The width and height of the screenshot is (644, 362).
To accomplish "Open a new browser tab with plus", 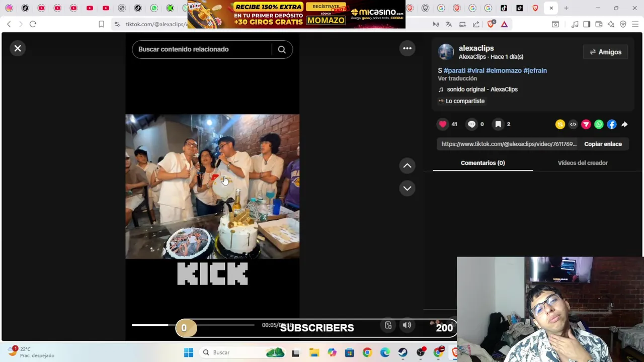I will click(566, 8).
